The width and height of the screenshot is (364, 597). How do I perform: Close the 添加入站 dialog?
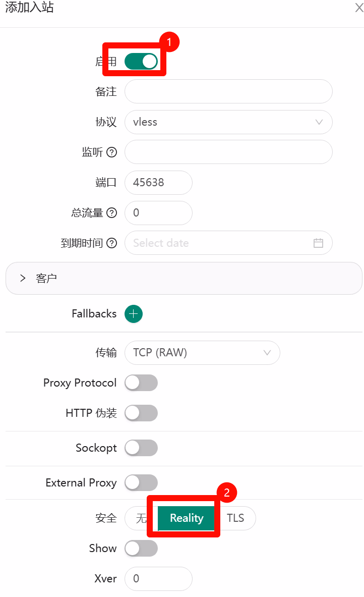359,8
